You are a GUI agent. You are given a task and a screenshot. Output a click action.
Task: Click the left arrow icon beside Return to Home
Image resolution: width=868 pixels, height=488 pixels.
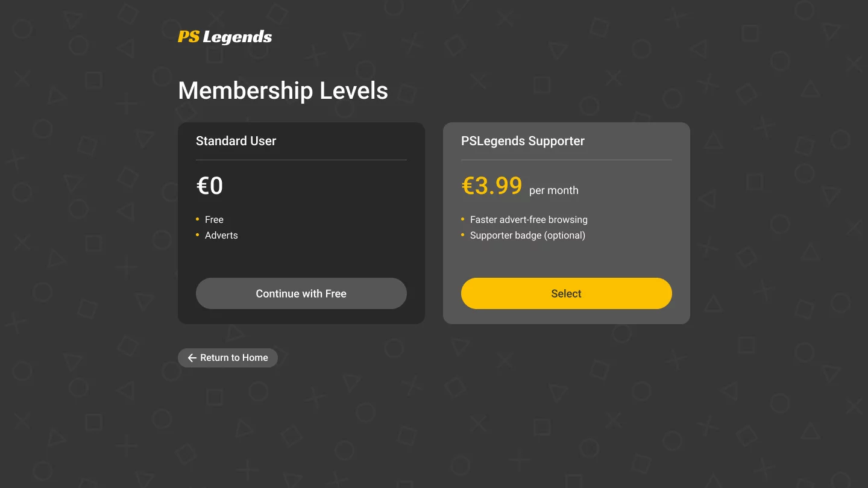(192, 358)
